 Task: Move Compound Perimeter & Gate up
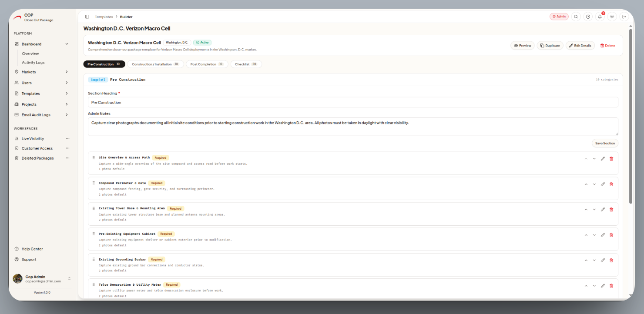point(586,184)
